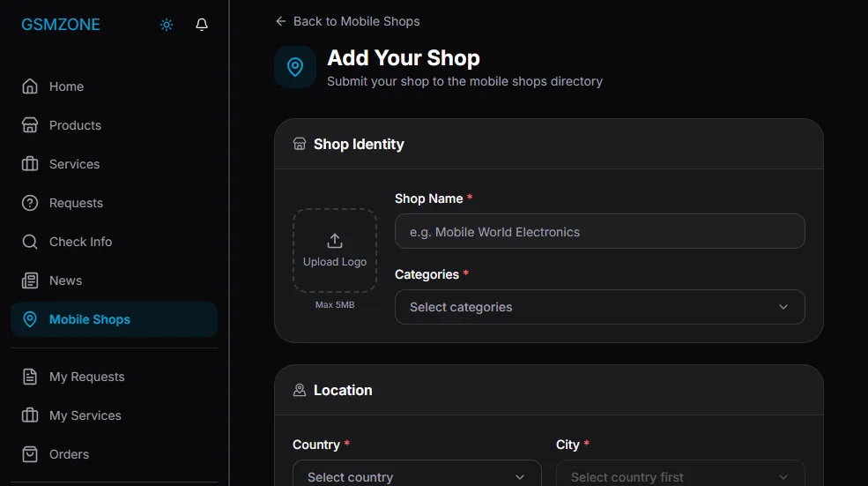This screenshot has width=868, height=486.
Task: Click the Services briefcase icon
Action: click(30, 164)
